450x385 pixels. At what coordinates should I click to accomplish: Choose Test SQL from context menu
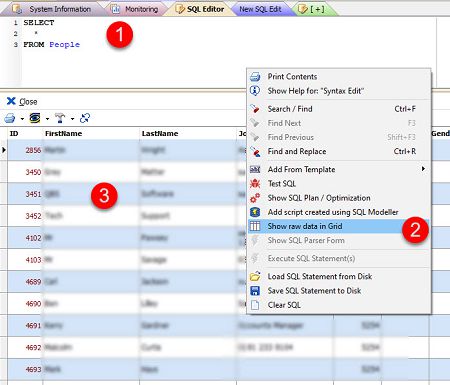339,184
